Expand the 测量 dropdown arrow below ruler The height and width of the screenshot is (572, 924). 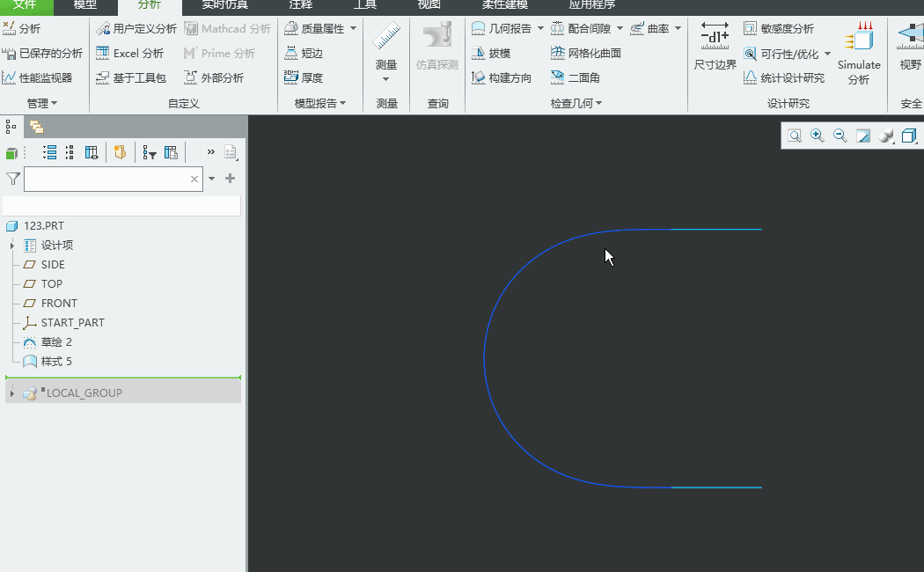[x=386, y=79]
